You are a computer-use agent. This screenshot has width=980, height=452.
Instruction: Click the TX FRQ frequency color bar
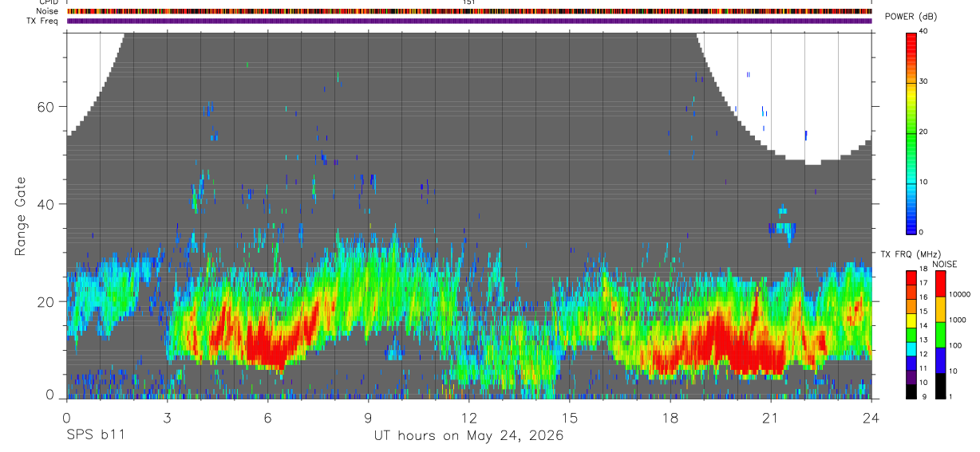911,335
